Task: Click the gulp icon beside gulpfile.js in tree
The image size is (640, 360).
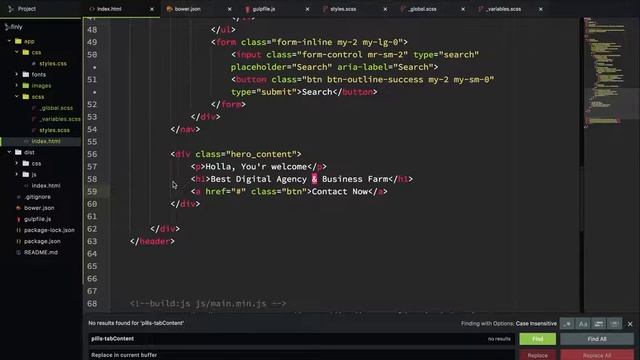Action: 18,219
